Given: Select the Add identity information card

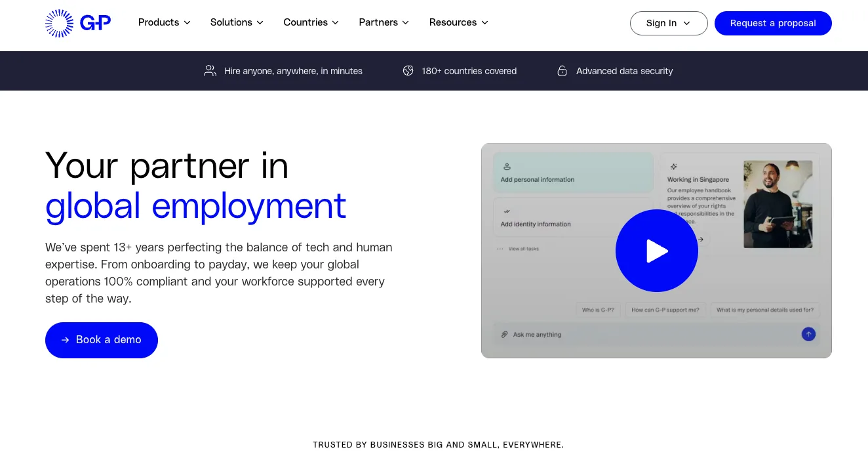Looking at the screenshot, I should tap(573, 217).
